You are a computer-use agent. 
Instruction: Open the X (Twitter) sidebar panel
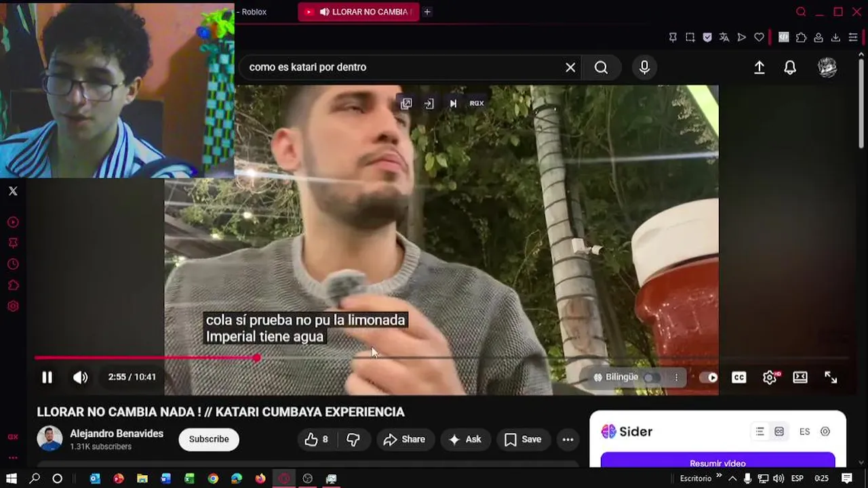(x=13, y=191)
